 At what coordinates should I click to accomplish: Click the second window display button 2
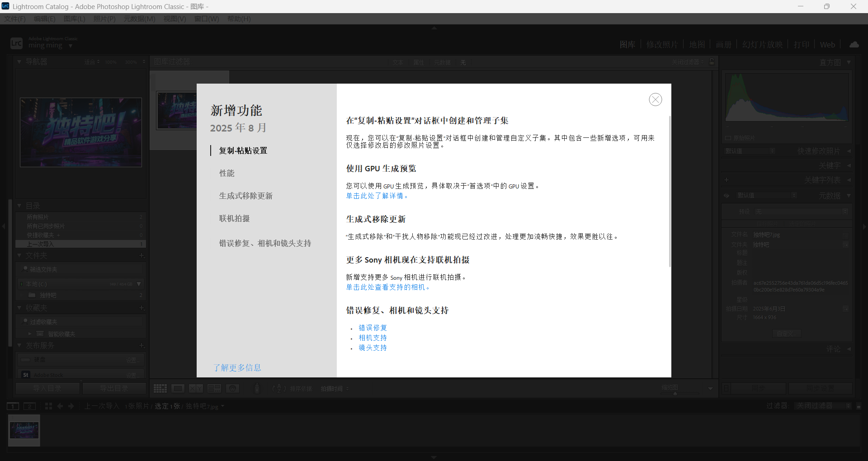pos(29,406)
